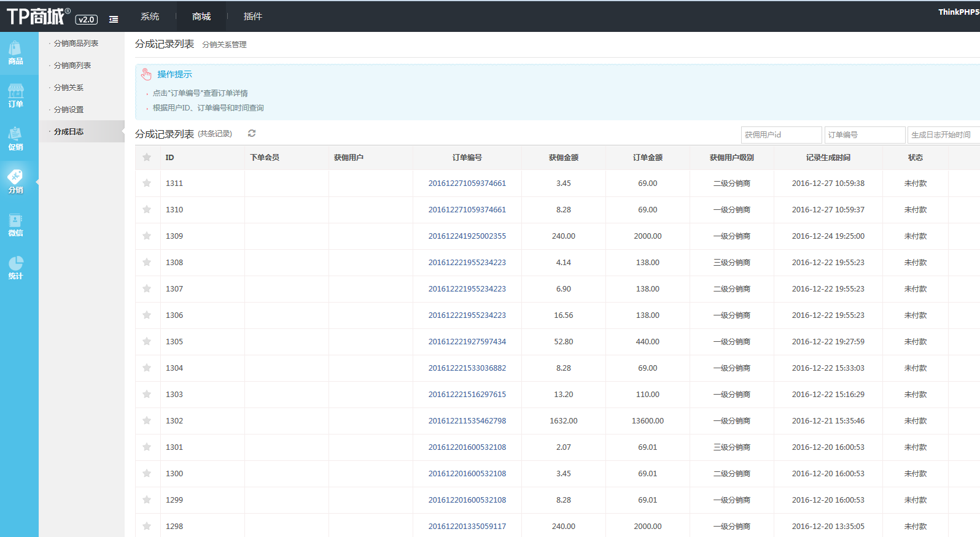This screenshot has height=537, width=980.
Task: Open the 微信 sidebar section
Action: (16, 225)
